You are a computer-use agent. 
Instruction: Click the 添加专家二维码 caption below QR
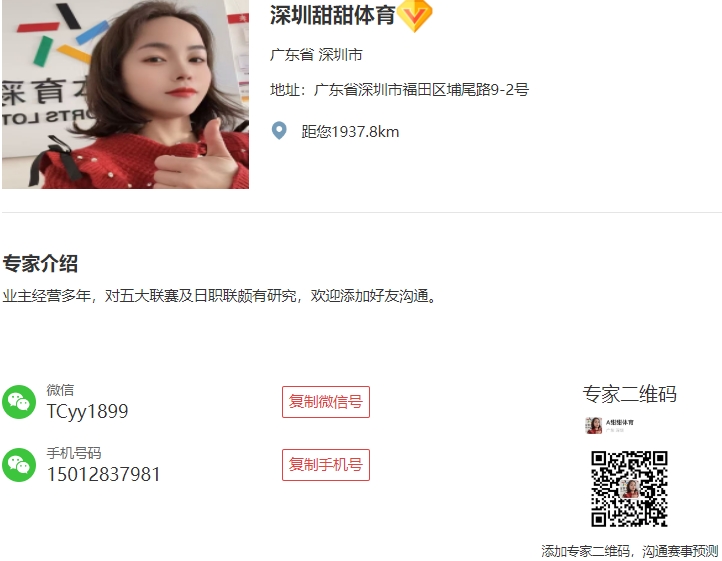(629, 551)
